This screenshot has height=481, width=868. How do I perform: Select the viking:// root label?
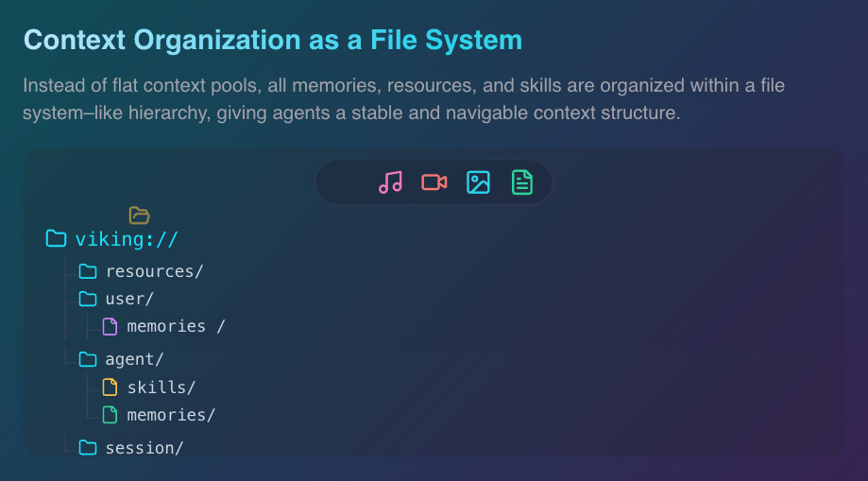tap(127, 239)
